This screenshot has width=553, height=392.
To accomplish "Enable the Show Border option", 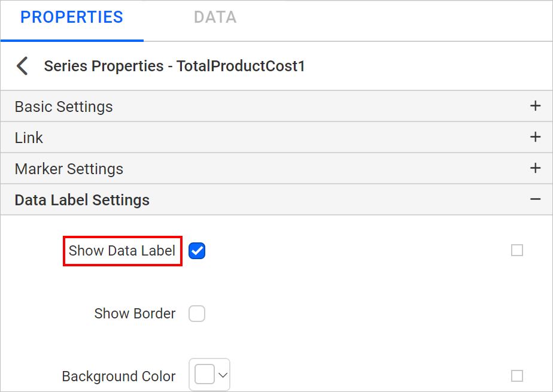I will tap(197, 314).
